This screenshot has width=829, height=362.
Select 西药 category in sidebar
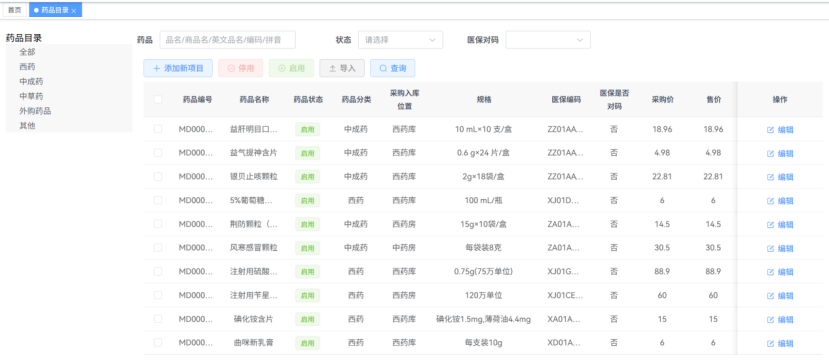pyautogui.click(x=27, y=67)
